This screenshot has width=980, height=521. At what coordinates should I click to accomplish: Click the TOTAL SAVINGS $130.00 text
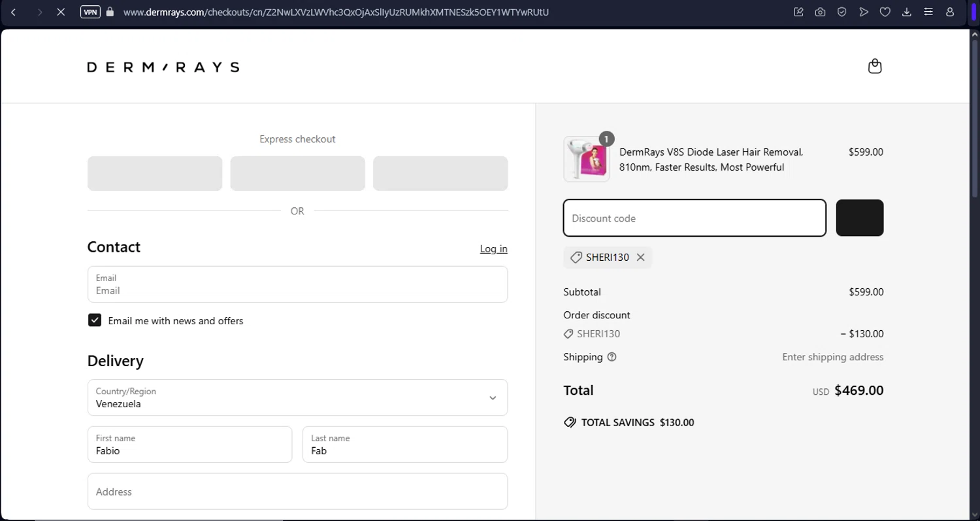[x=638, y=422]
